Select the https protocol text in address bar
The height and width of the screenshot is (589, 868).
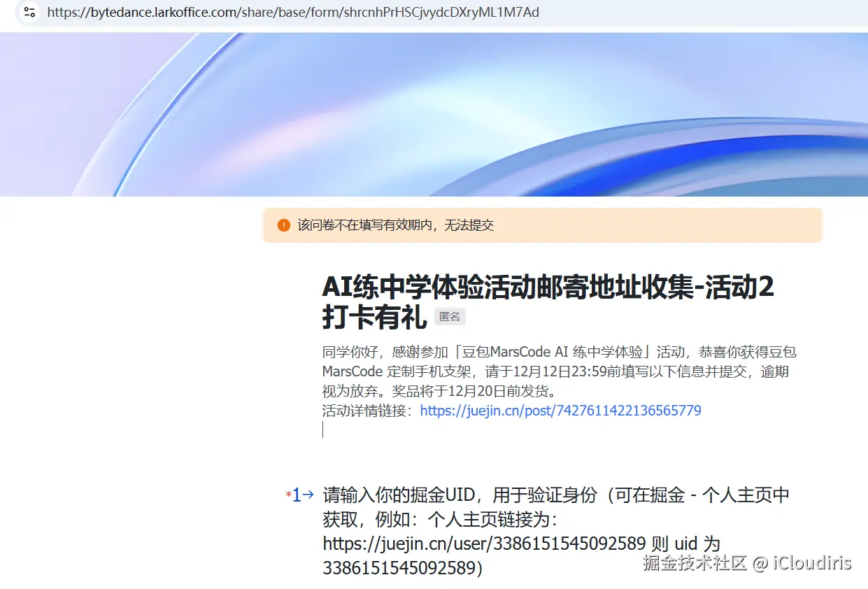point(62,11)
